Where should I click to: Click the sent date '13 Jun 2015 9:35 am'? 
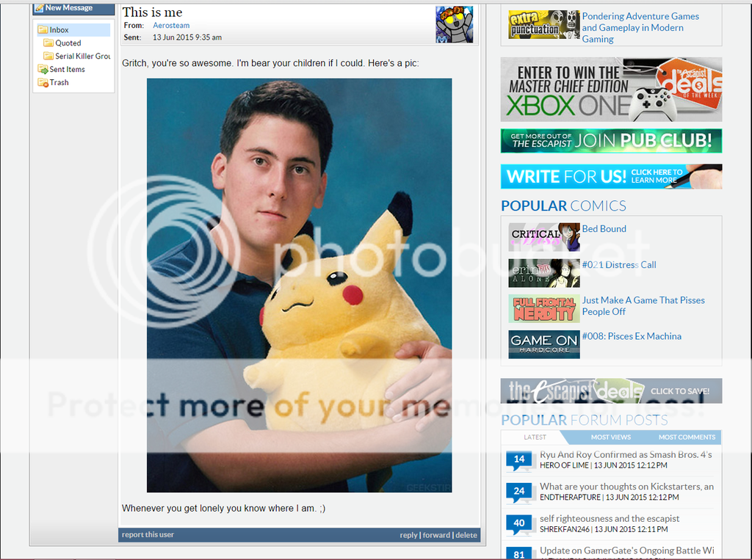coord(187,37)
